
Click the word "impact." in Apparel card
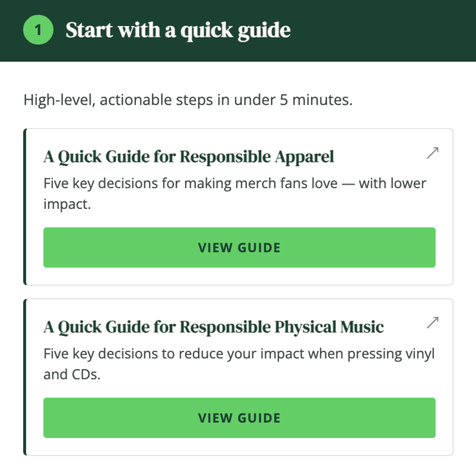click(67, 204)
